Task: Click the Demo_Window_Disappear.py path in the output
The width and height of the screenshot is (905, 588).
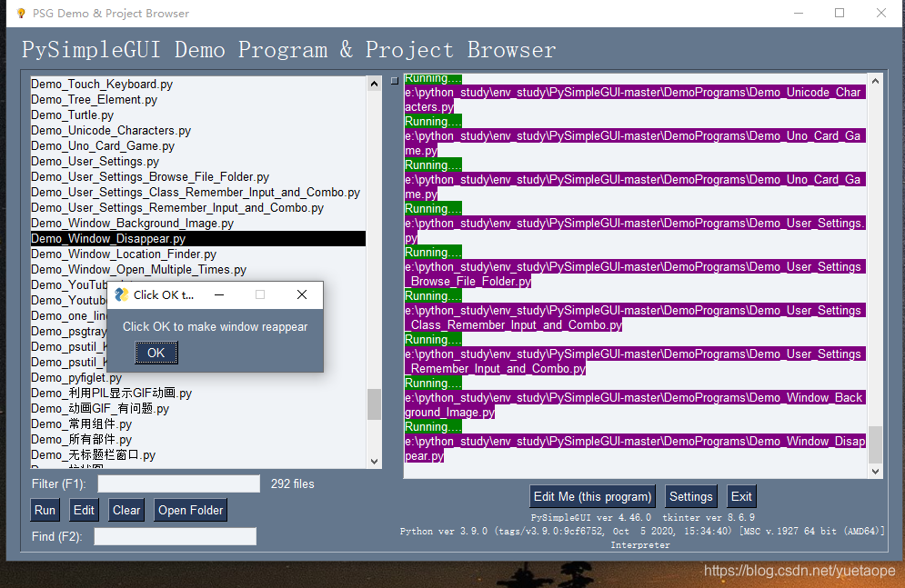Action: coord(635,448)
